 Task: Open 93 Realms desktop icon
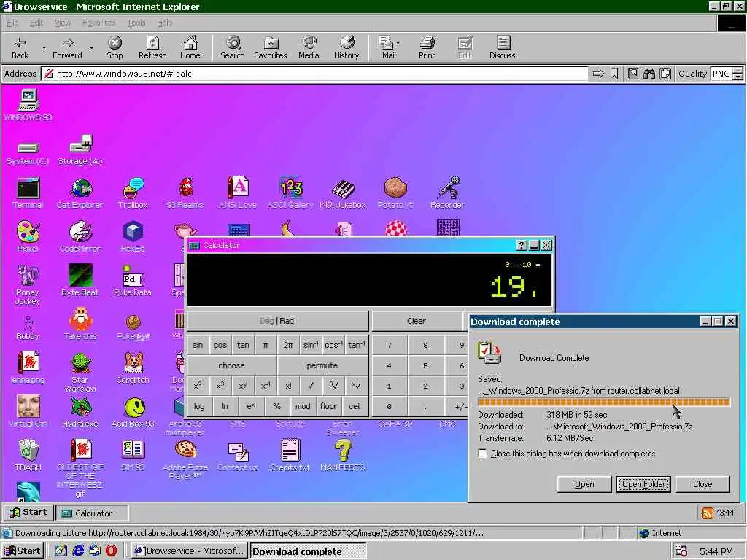click(185, 193)
